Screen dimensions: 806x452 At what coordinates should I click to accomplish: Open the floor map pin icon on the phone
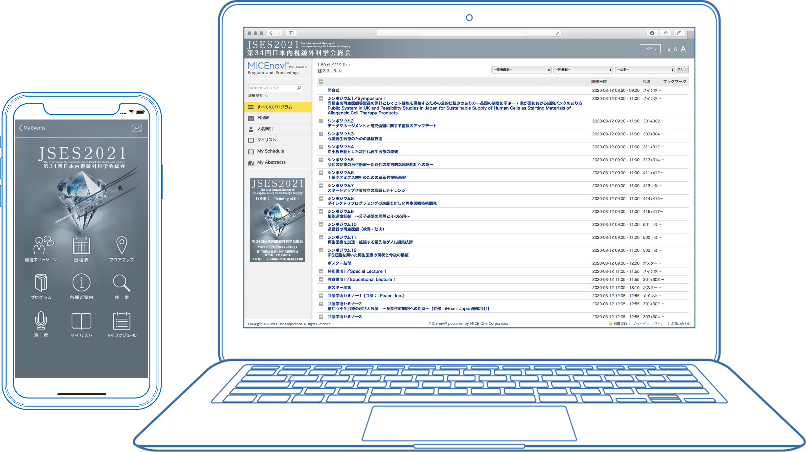(121, 245)
